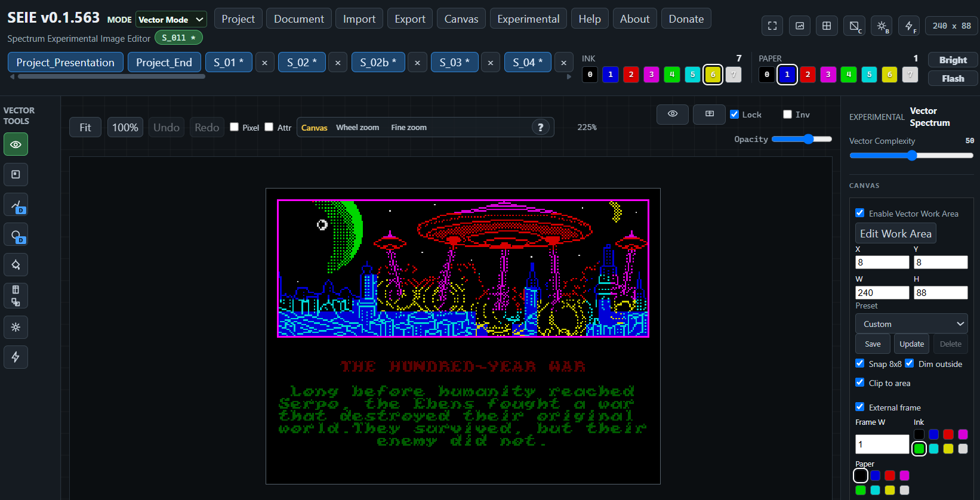This screenshot has height=500, width=980.
Task: Click the Frame W input field
Action: 882,444
